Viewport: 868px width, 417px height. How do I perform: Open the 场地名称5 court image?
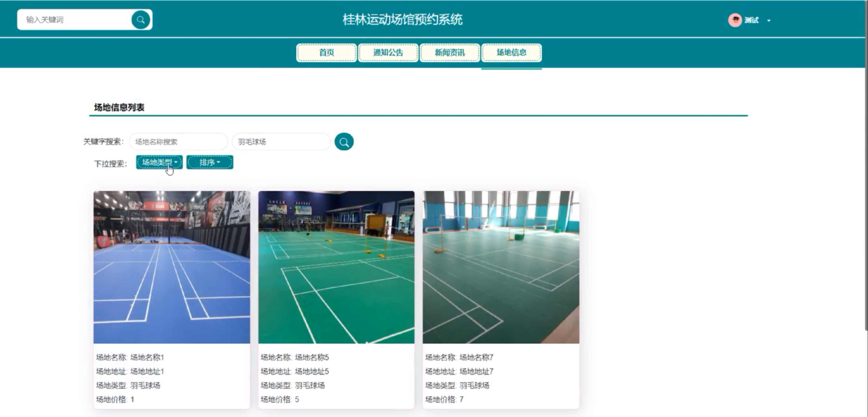(x=336, y=267)
